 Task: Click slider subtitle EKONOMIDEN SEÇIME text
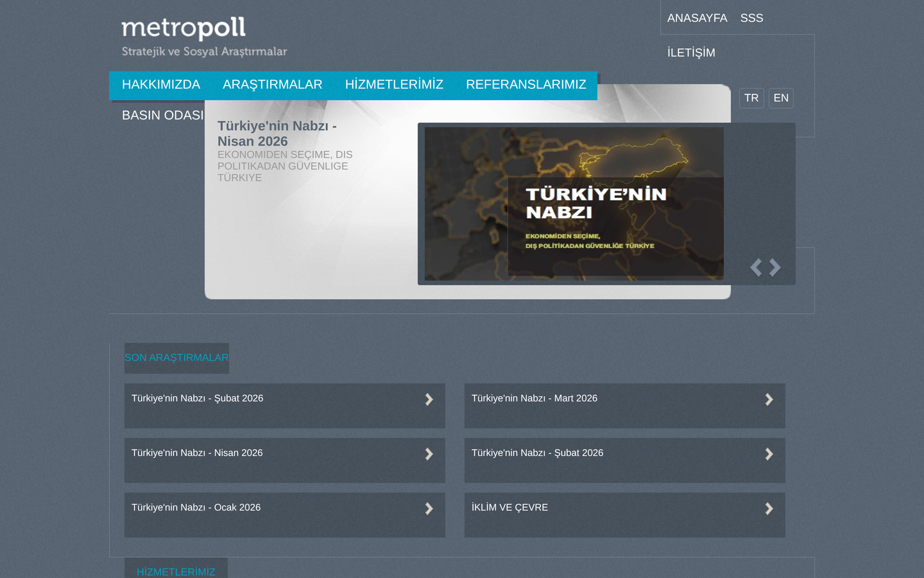coord(285,166)
